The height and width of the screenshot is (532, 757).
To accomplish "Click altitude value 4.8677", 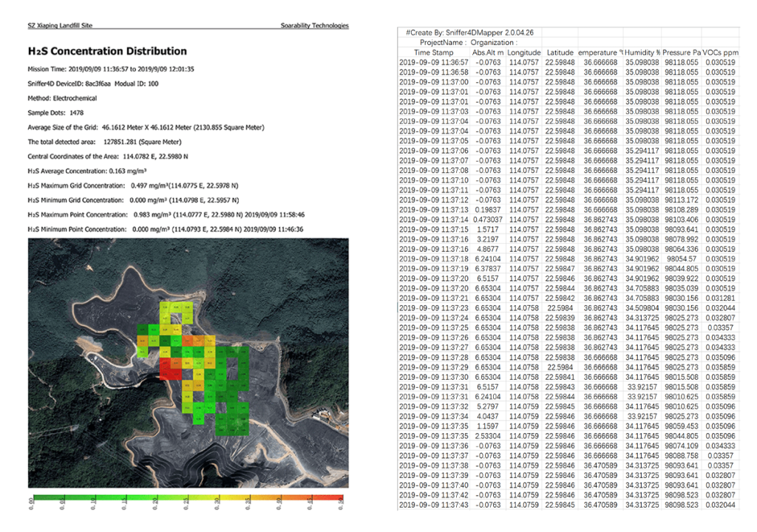I will click(488, 249).
